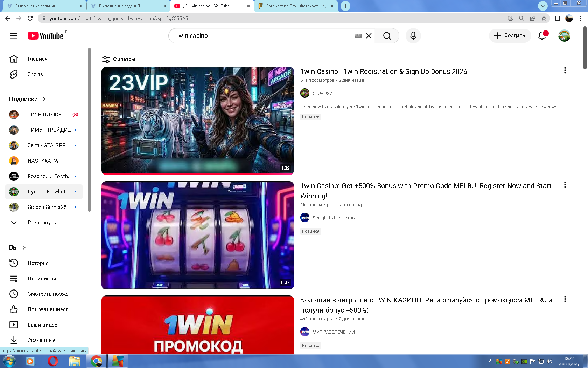Start voice search with the microphone
588x368 pixels.
(413, 36)
